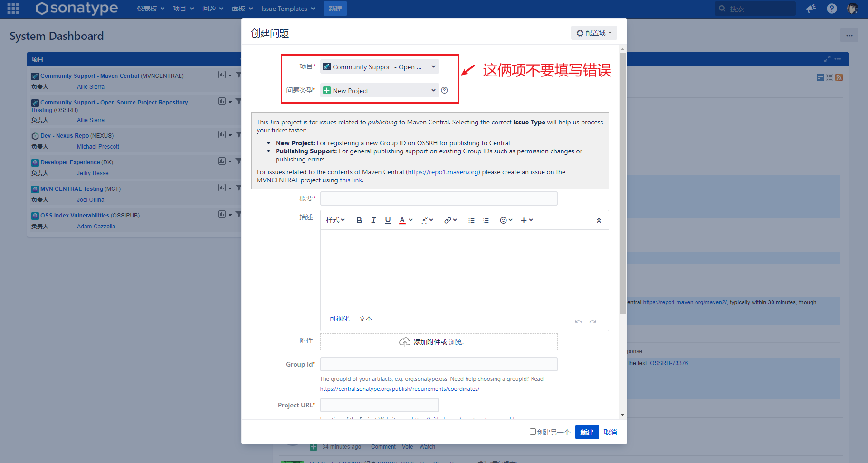The image size is (868, 463).
Task: Open the Issue Templates menu
Action: (288, 9)
